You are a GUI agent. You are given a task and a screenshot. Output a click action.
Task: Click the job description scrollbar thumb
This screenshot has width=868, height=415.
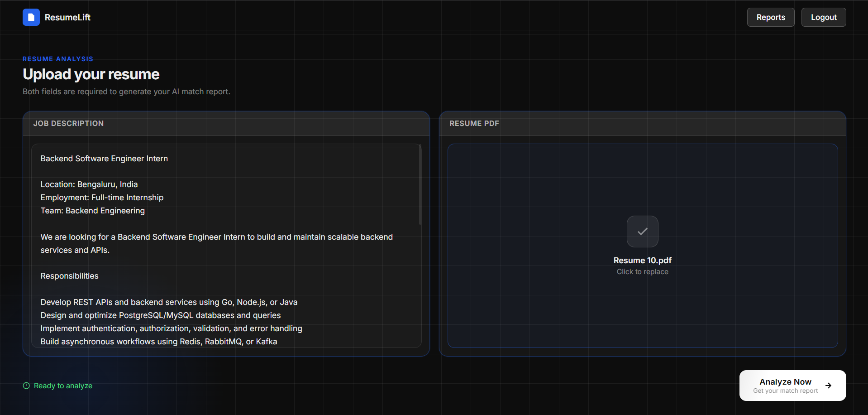pyautogui.click(x=420, y=184)
